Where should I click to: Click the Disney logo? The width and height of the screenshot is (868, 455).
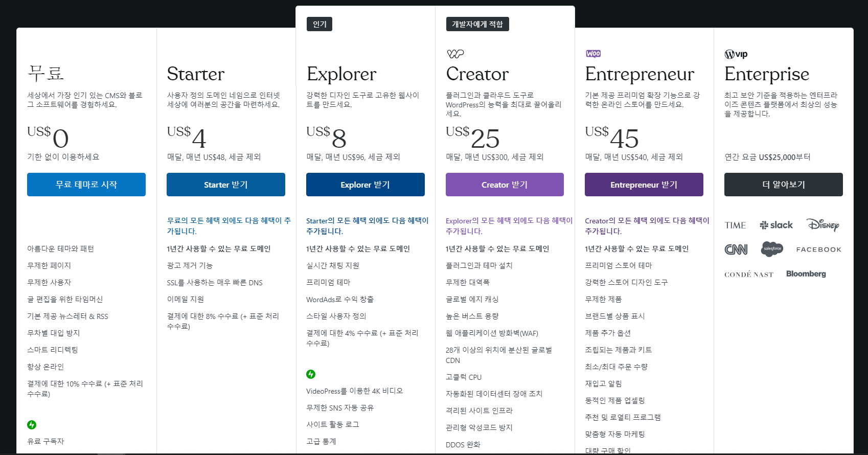pos(823,224)
